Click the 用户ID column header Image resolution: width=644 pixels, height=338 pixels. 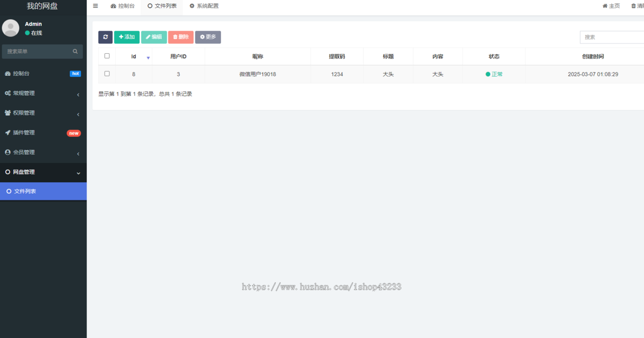click(178, 56)
